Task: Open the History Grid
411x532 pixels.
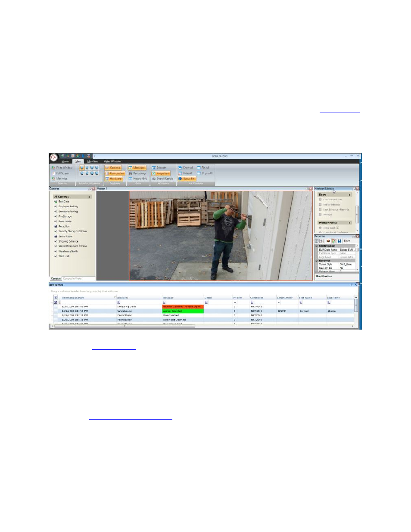Action: click(x=138, y=178)
